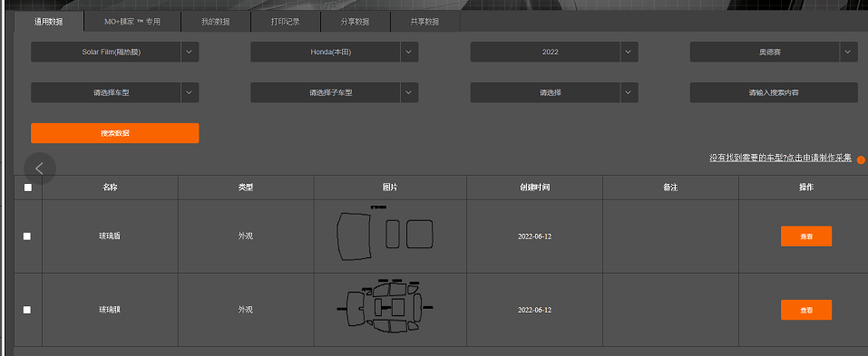This screenshot has height=356, width=868.
Task: Open the Honda brand dropdown arrow
Action: [409, 52]
